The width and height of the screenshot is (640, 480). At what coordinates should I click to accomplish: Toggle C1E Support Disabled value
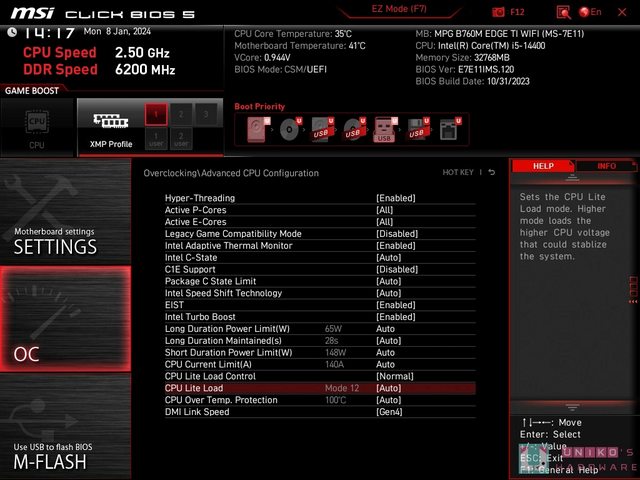(396, 269)
